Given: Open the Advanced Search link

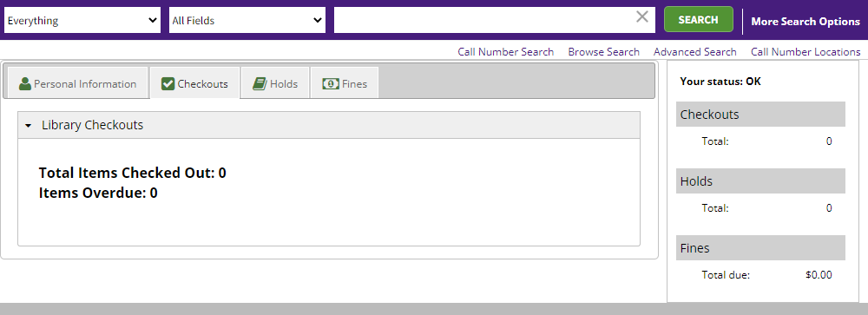Looking at the screenshot, I should coord(694,51).
